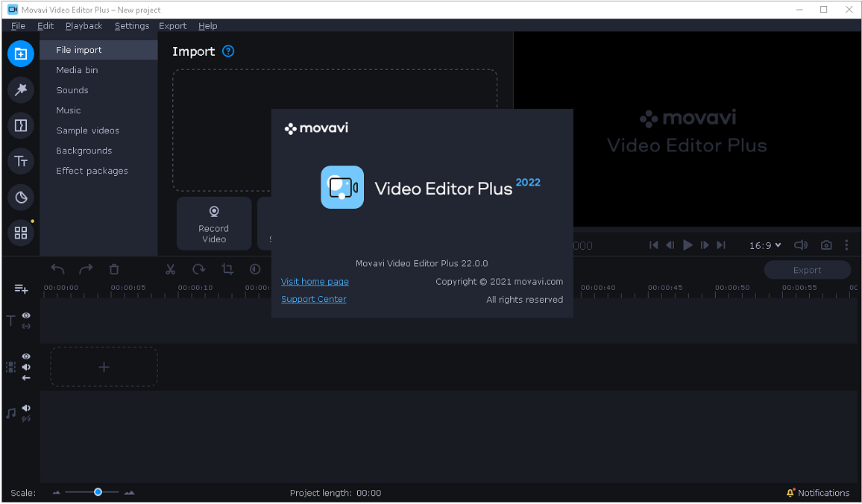Click the Import help question mark icon

228,51
